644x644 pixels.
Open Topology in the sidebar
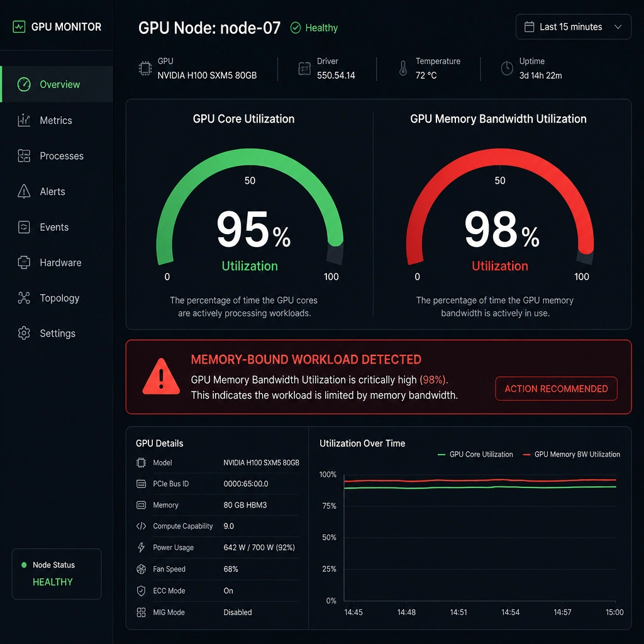(57, 297)
